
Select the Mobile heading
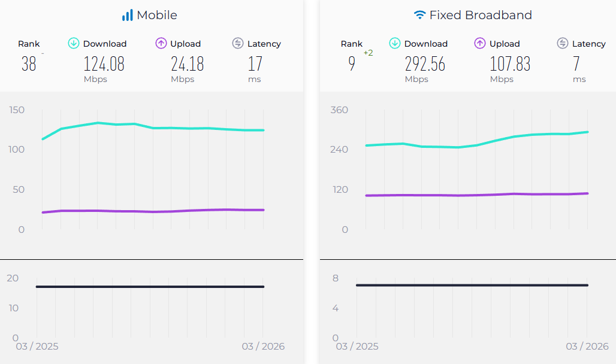coord(156,15)
